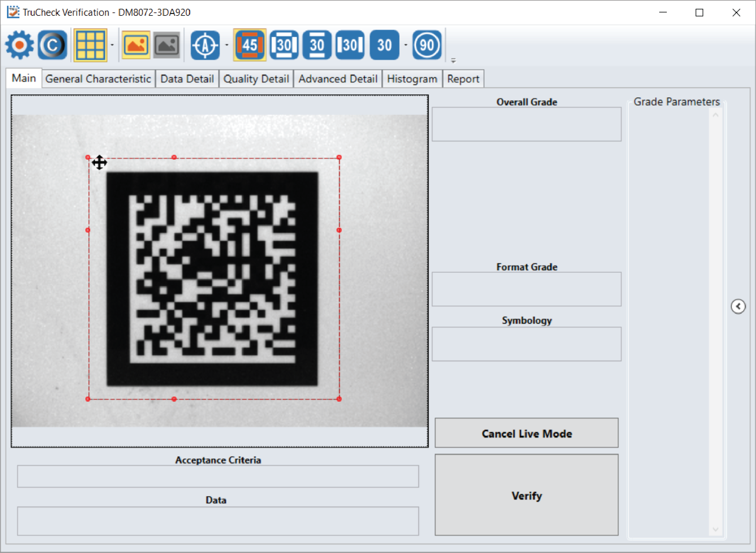Select 30 lighting icon with left and right bars
Viewport: 756px width, 553px height.
(350, 45)
